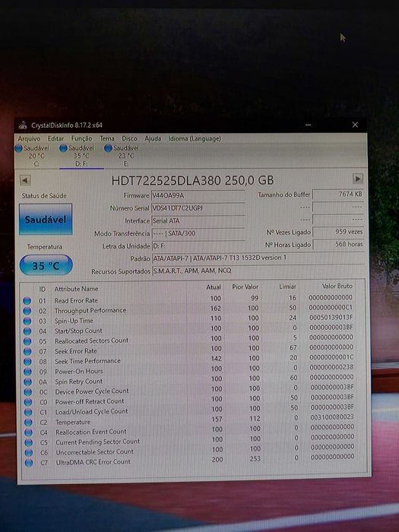Open the Idioma (Language) menu
Viewport: 399px width, 532px height.
click(x=195, y=138)
